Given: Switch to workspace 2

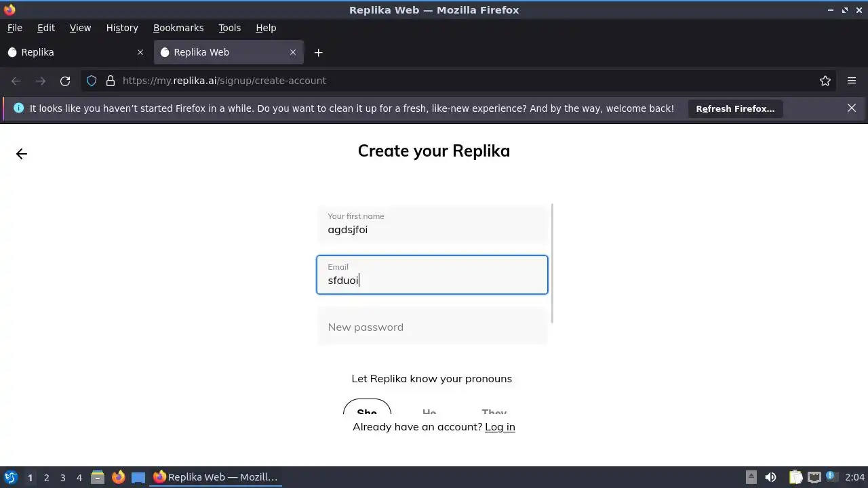Looking at the screenshot, I should pos(46,477).
